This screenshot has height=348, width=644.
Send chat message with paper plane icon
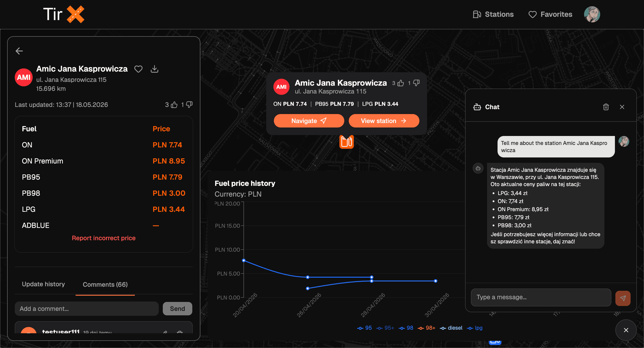click(623, 298)
